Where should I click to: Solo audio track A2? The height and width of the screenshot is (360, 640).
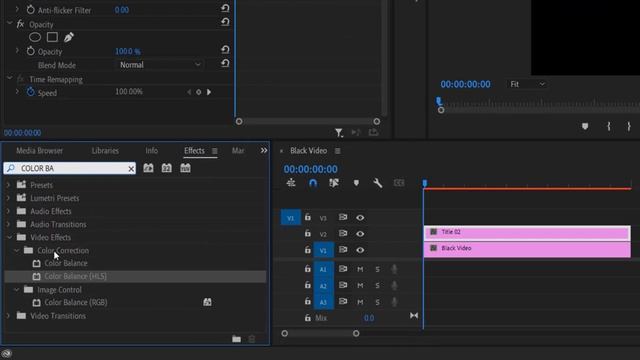(378, 285)
